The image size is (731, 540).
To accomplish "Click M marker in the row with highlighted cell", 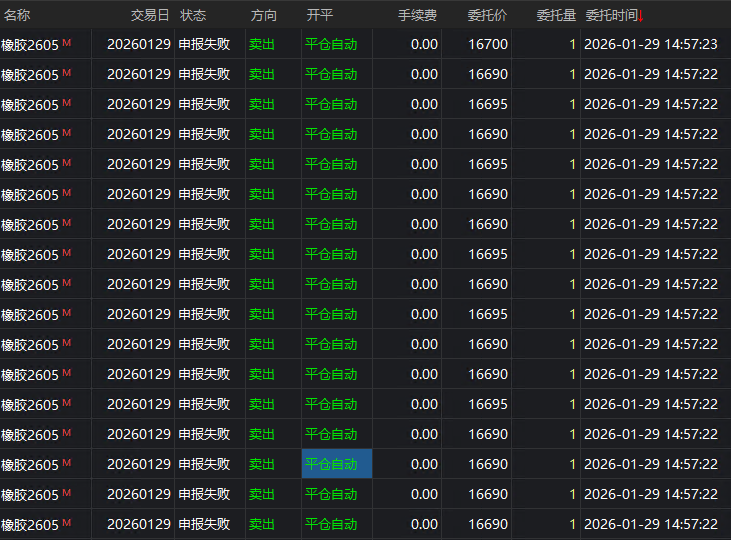I will (x=67, y=463).
